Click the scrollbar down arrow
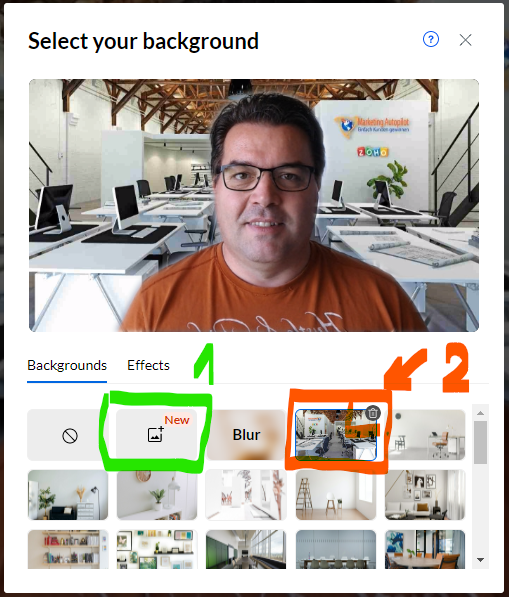Viewport: 509px width, 597px height. (x=480, y=560)
